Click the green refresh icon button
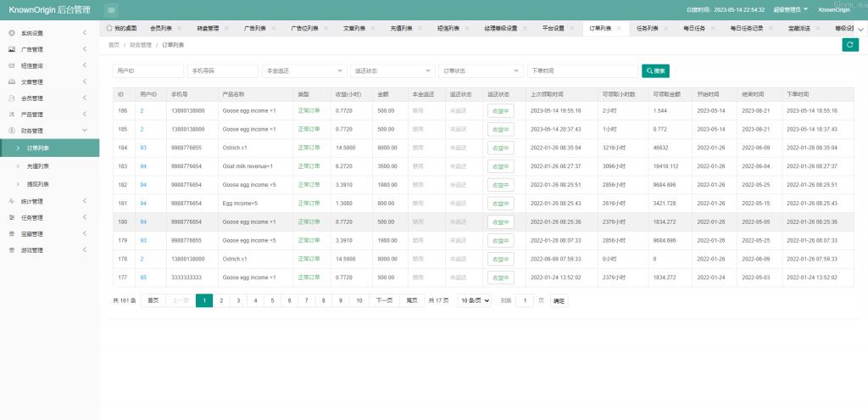This screenshot has width=868, height=420. pyautogui.click(x=850, y=45)
